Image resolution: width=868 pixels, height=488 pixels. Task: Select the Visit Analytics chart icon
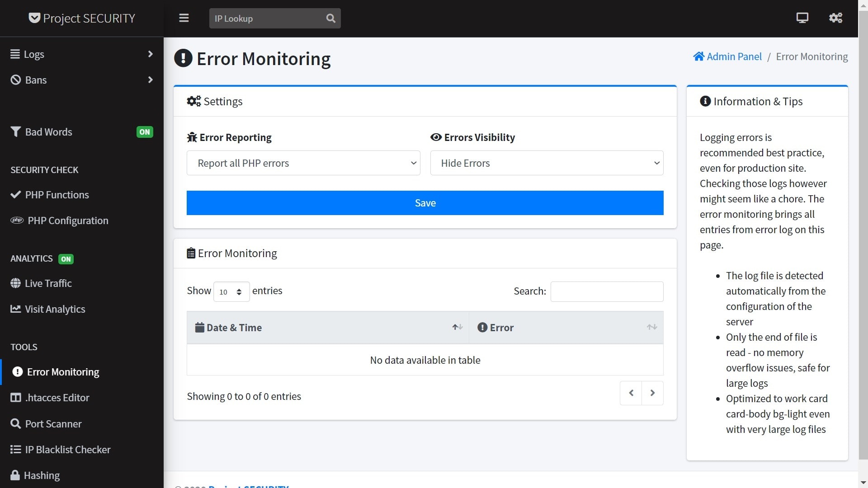15,309
